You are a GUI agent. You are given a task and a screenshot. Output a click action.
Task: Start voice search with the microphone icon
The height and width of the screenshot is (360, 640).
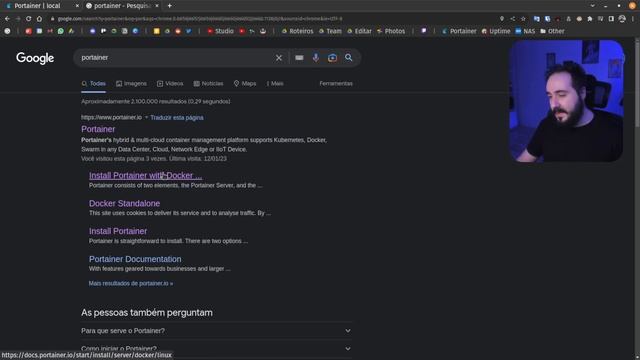pyautogui.click(x=316, y=58)
